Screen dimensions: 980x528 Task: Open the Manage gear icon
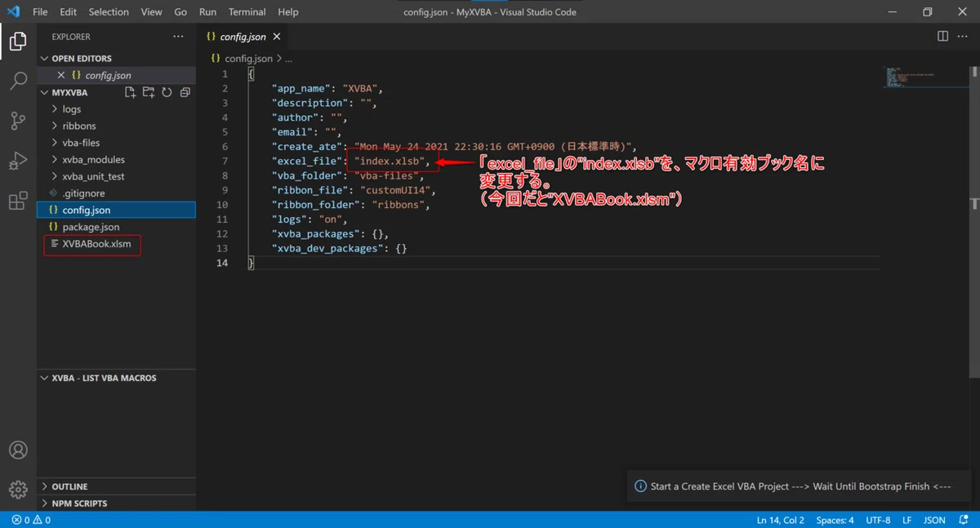[x=18, y=489]
